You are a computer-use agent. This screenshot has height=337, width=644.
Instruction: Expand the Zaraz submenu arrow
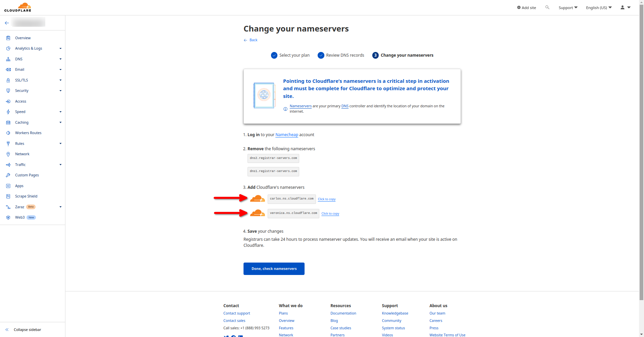pyautogui.click(x=60, y=207)
